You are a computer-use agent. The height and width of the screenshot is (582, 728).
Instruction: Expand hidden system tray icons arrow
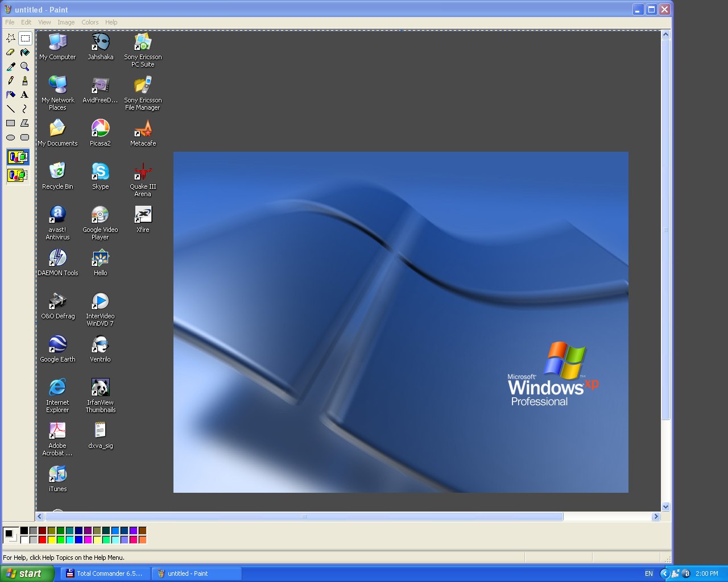pos(664,573)
